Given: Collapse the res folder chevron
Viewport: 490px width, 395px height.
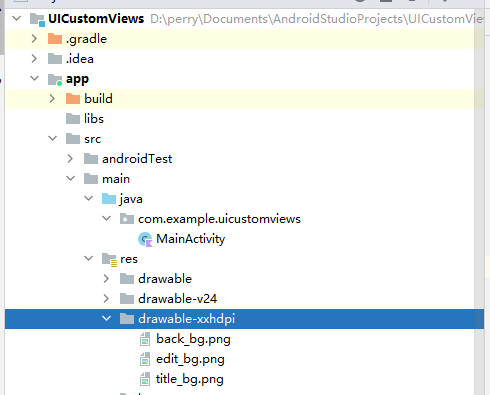Looking at the screenshot, I should point(88,258).
